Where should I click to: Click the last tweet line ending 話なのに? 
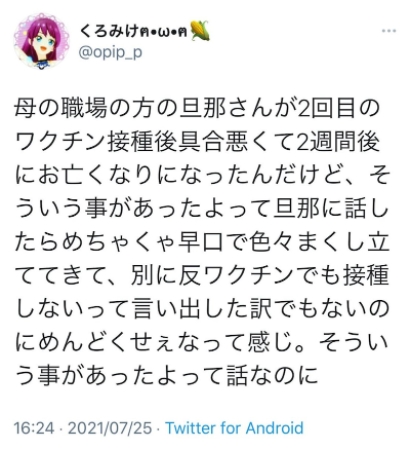[167, 376]
